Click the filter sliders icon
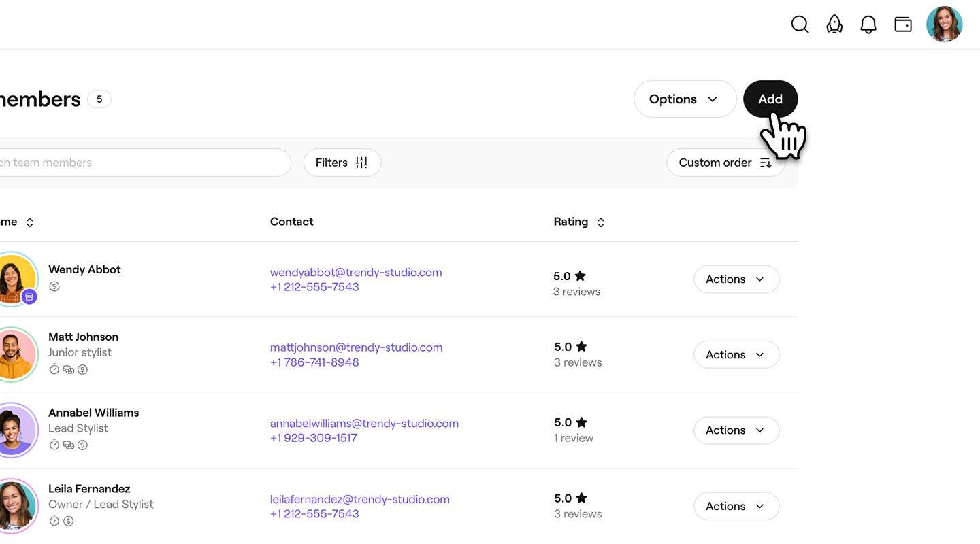 pyautogui.click(x=361, y=163)
